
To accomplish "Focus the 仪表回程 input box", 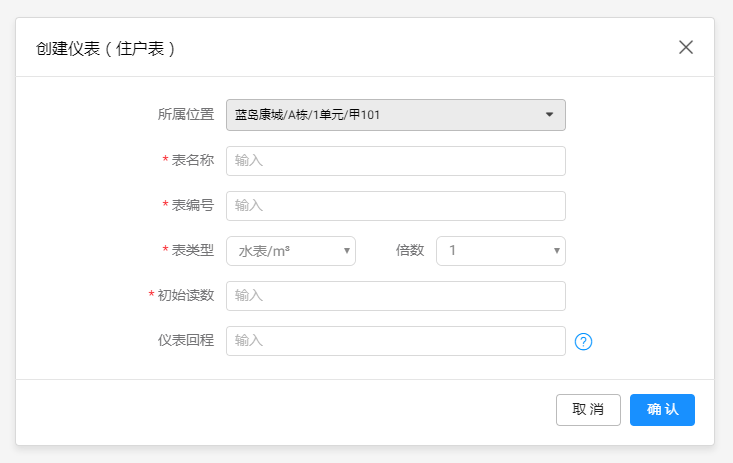I will [396, 341].
